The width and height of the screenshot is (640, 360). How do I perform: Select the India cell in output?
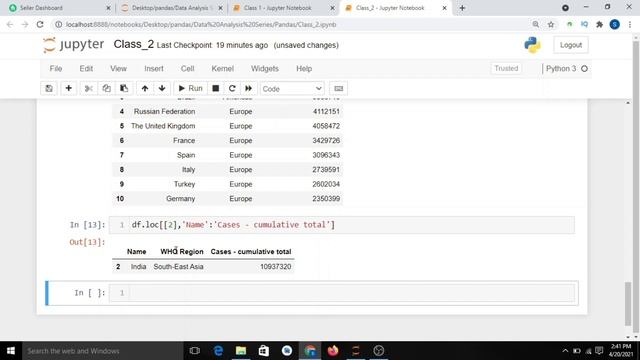pos(138,267)
